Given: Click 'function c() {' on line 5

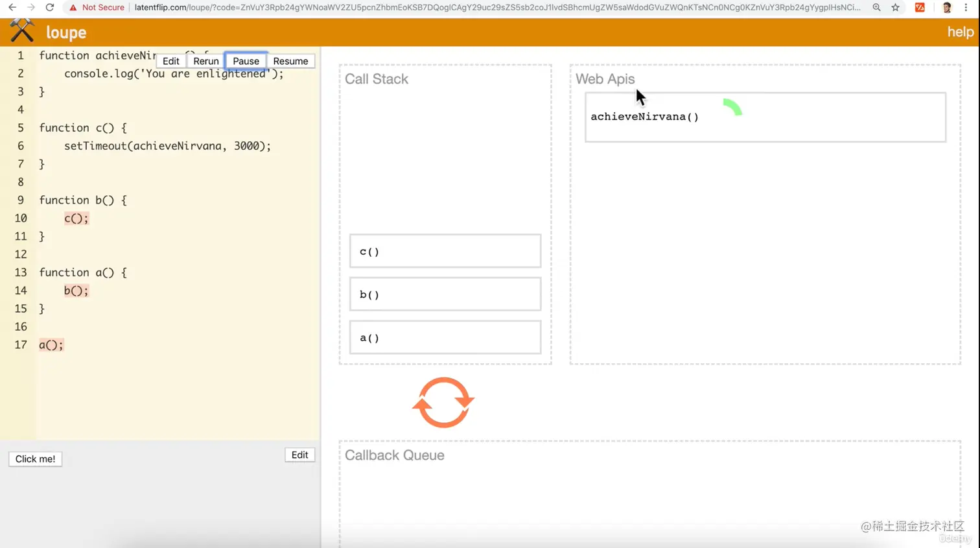Looking at the screenshot, I should 83,128.
